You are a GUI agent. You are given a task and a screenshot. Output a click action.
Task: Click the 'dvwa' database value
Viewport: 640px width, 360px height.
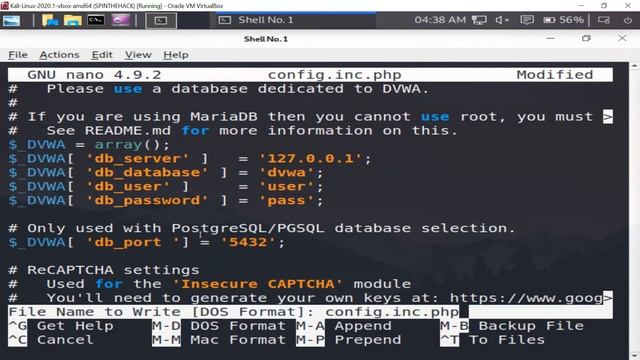pos(287,172)
